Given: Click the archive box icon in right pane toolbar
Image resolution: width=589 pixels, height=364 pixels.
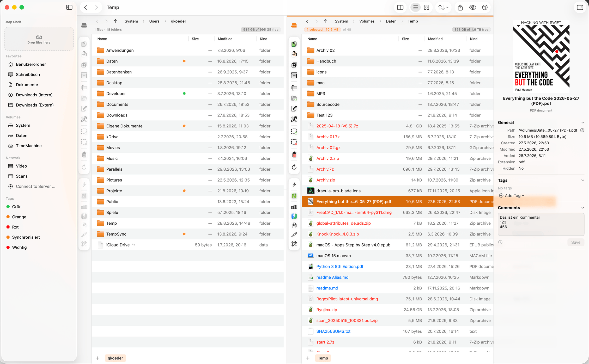Looking at the screenshot, I should click(x=294, y=75).
